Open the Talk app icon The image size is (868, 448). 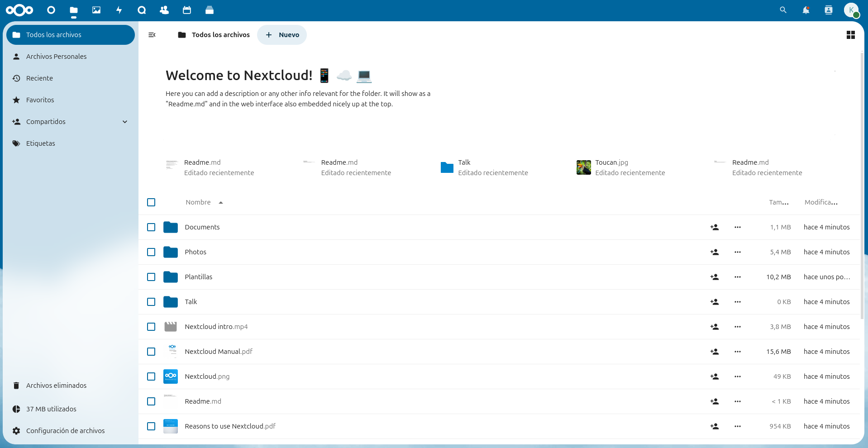pyautogui.click(x=142, y=10)
